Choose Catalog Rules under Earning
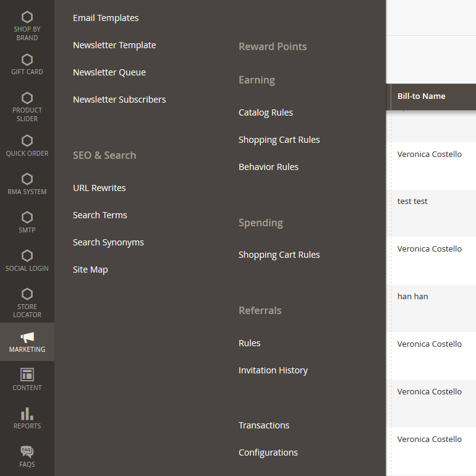This screenshot has width=476, height=476. pos(266,113)
